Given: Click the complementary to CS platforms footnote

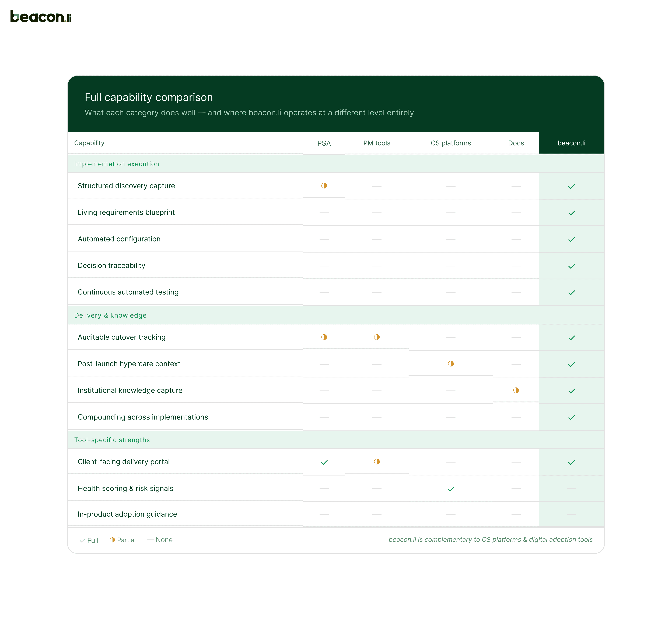Looking at the screenshot, I should (490, 539).
